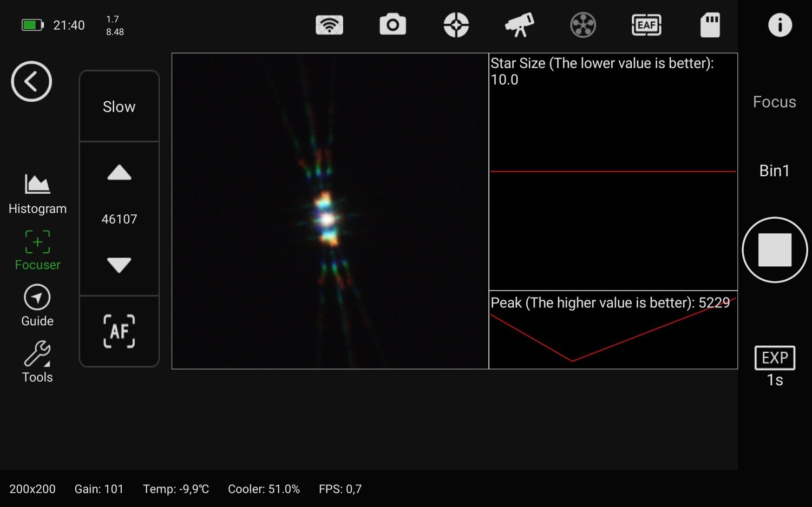Open the WiFi settings icon

[329, 24]
